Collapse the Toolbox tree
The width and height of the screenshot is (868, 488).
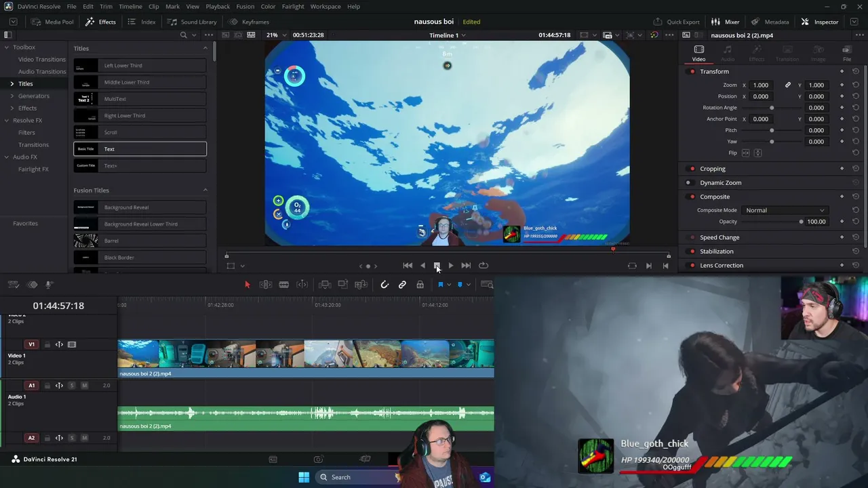pos(7,47)
